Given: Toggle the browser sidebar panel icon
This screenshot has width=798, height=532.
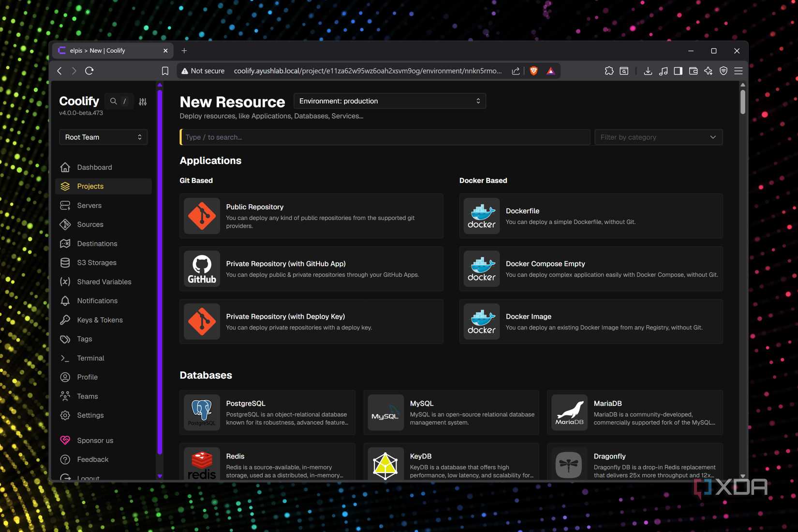Looking at the screenshot, I should pos(678,71).
